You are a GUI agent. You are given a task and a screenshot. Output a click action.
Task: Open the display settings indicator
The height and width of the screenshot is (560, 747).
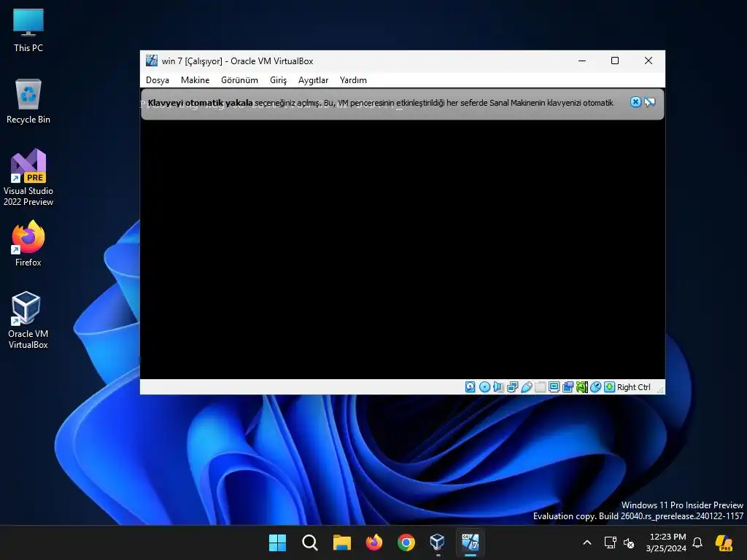coord(554,387)
